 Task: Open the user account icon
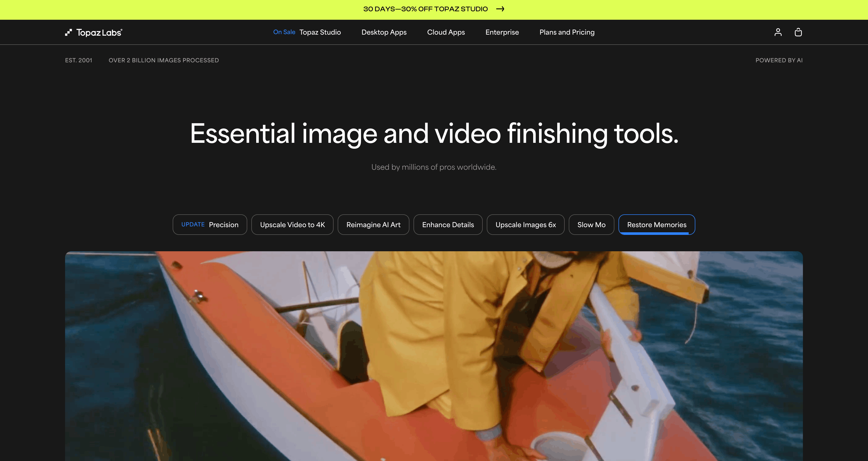coord(778,32)
